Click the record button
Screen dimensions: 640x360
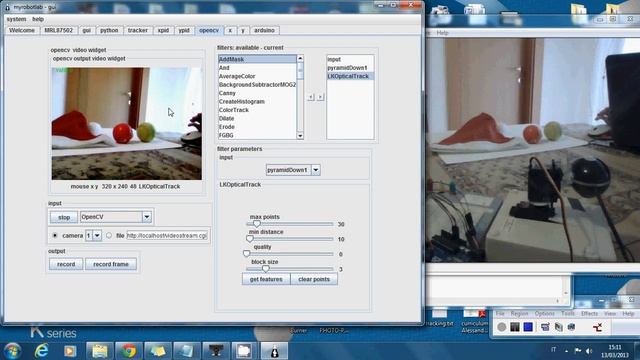coord(66,264)
